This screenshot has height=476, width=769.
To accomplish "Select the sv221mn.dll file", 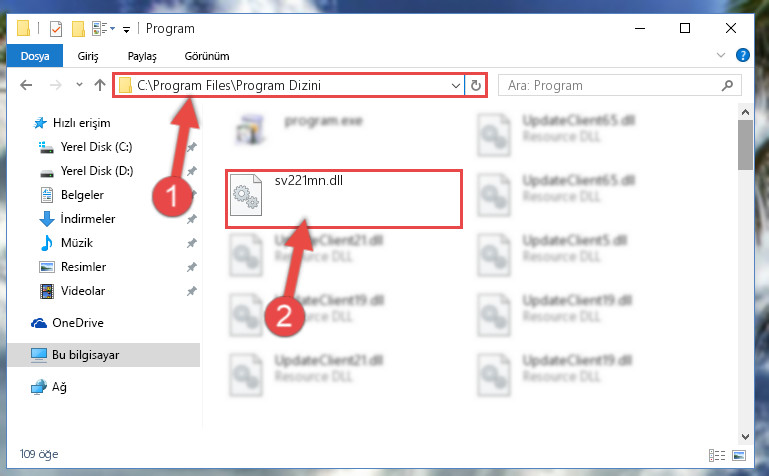I will pos(344,199).
